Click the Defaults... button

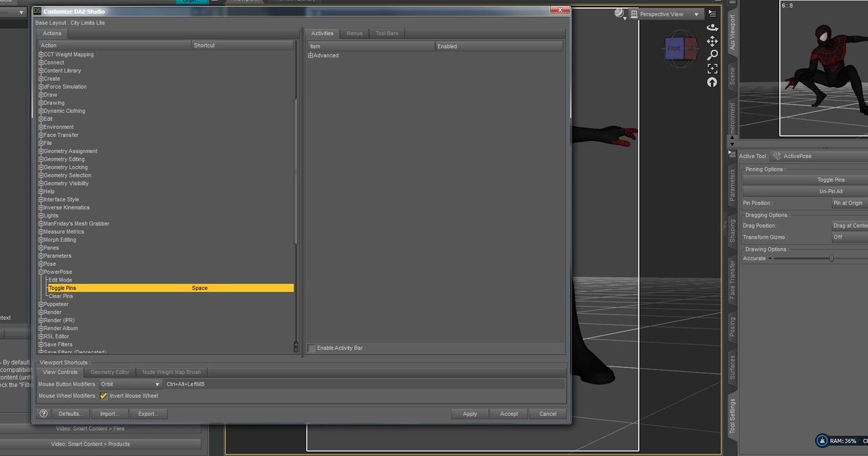71,414
